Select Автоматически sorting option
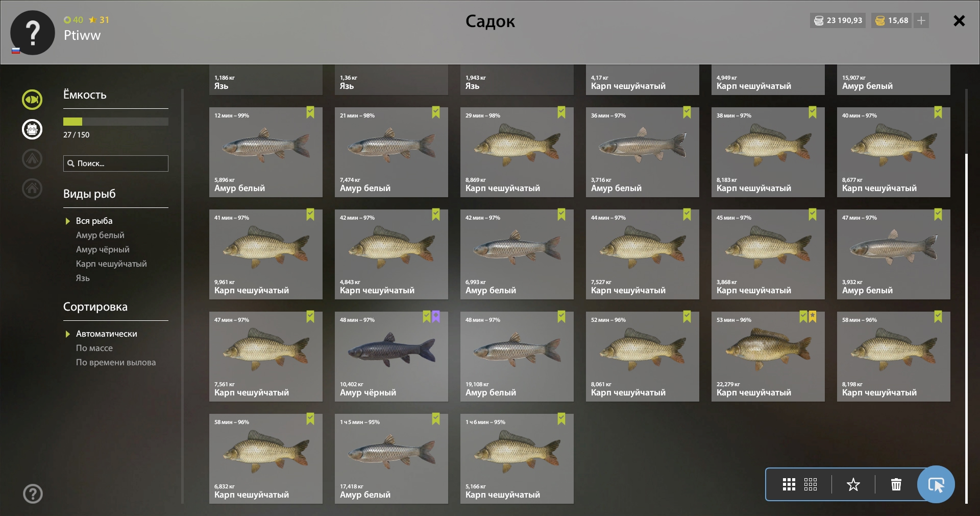The image size is (980, 516). tap(106, 334)
